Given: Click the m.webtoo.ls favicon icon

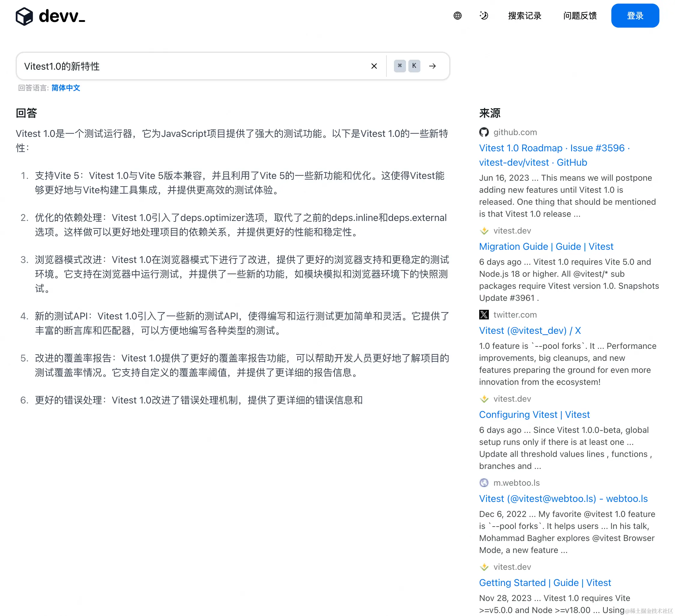Looking at the screenshot, I should pyautogui.click(x=484, y=483).
